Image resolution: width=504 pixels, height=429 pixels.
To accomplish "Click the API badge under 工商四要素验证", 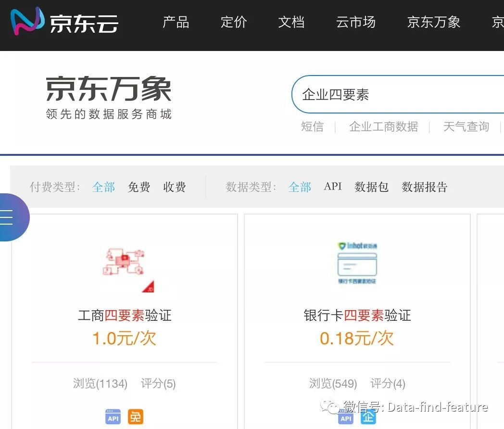I will [x=113, y=417].
